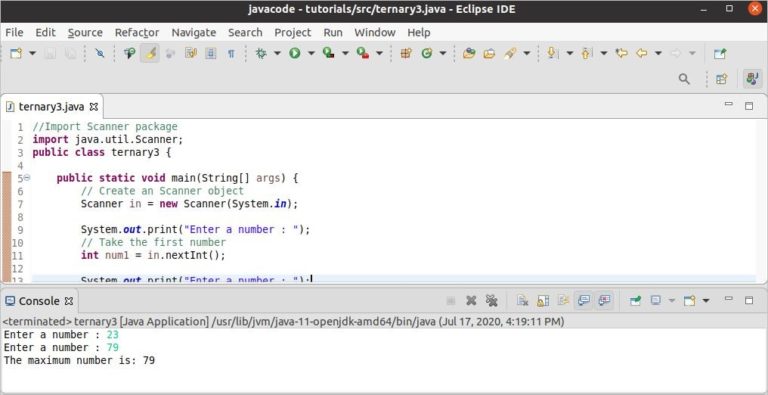Click Remove Launch X icon in Console
Screen dimensions: 768x395
click(471, 300)
